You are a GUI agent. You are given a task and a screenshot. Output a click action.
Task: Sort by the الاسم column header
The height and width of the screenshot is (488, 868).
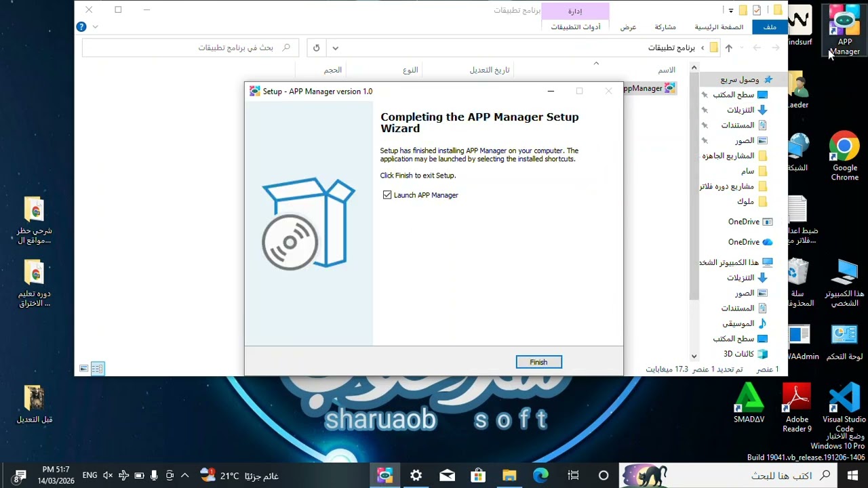667,70
